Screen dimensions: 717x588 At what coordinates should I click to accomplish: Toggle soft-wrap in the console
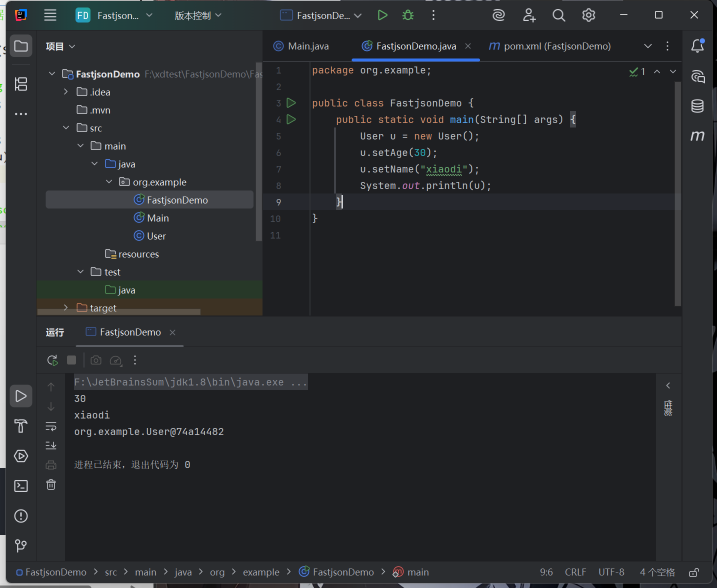[x=51, y=426]
